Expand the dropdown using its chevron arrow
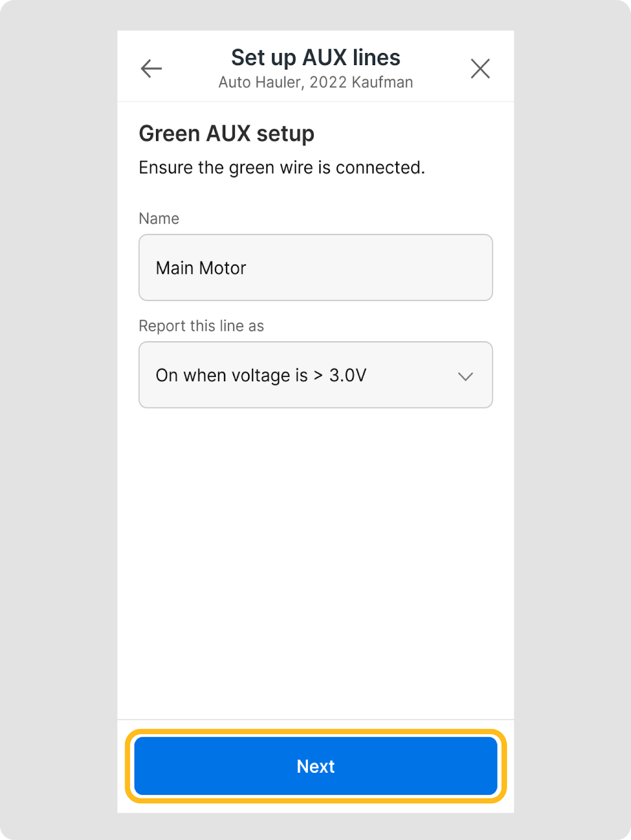 (x=465, y=376)
